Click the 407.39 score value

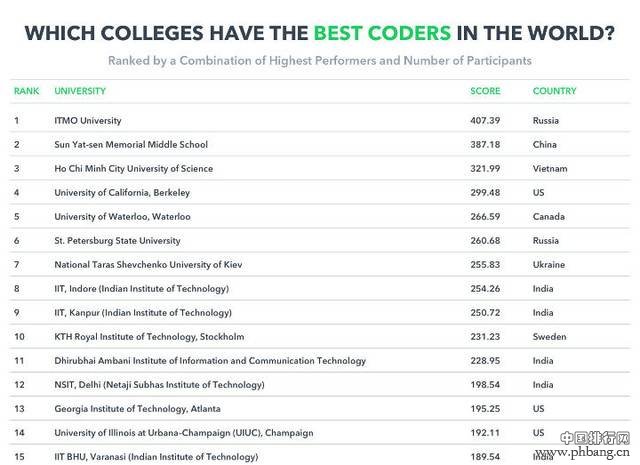click(x=485, y=120)
